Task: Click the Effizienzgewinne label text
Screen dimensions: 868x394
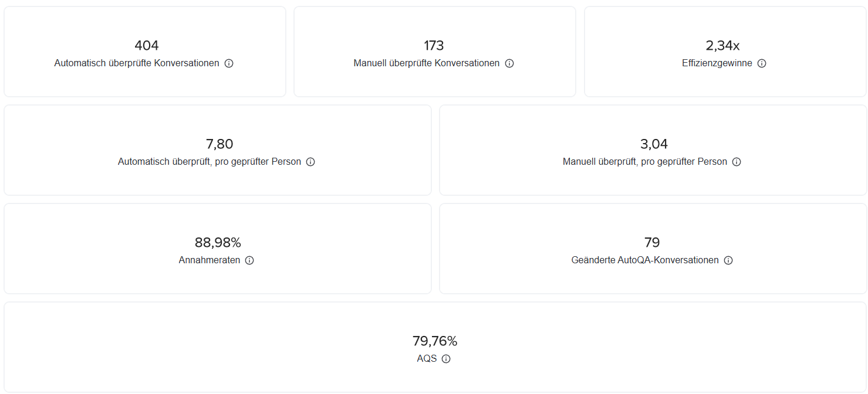Action: 717,63
